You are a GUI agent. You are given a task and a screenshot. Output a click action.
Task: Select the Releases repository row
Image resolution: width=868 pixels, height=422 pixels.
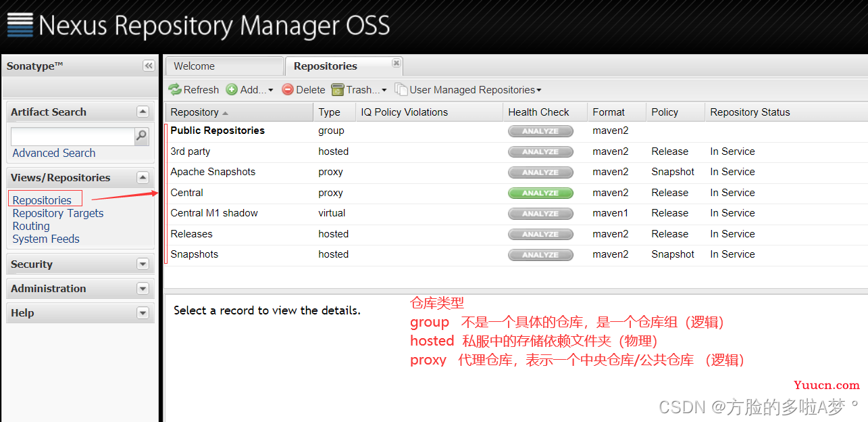tap(517, 234)
